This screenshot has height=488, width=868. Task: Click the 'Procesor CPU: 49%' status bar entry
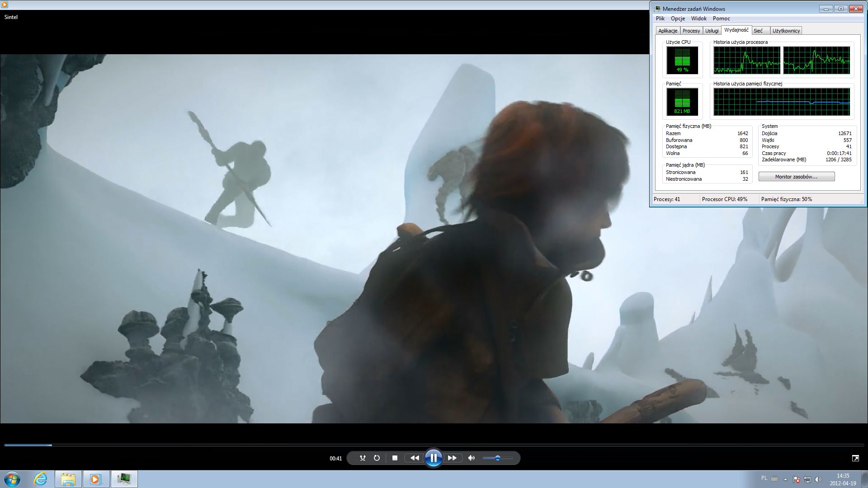point(729,199)
